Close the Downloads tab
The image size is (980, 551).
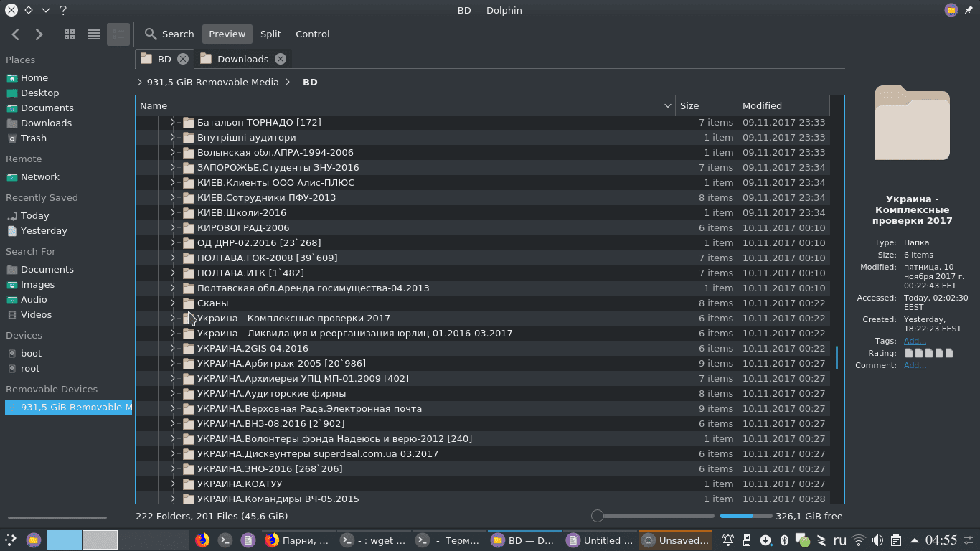(x=281, y=59)
